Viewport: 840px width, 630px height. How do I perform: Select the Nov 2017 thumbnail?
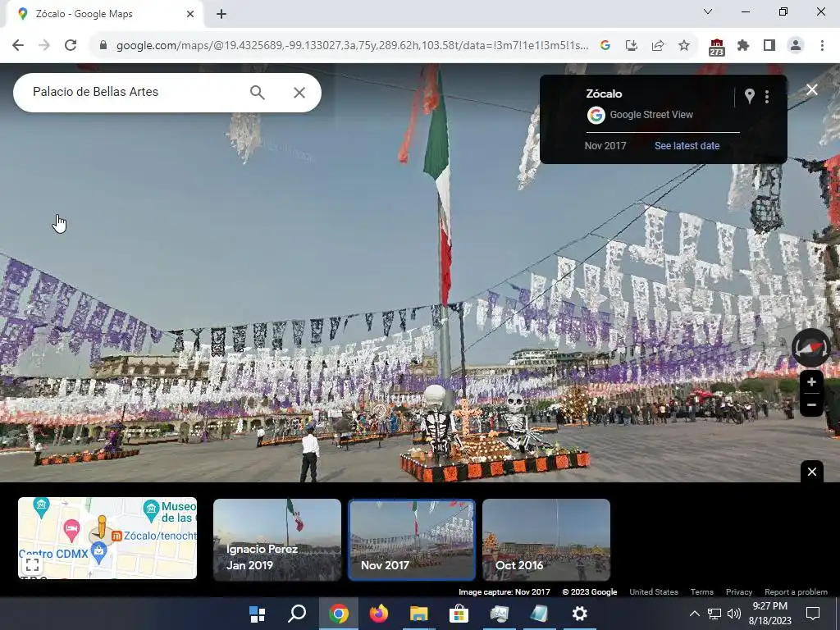click(x=412, y=540)
